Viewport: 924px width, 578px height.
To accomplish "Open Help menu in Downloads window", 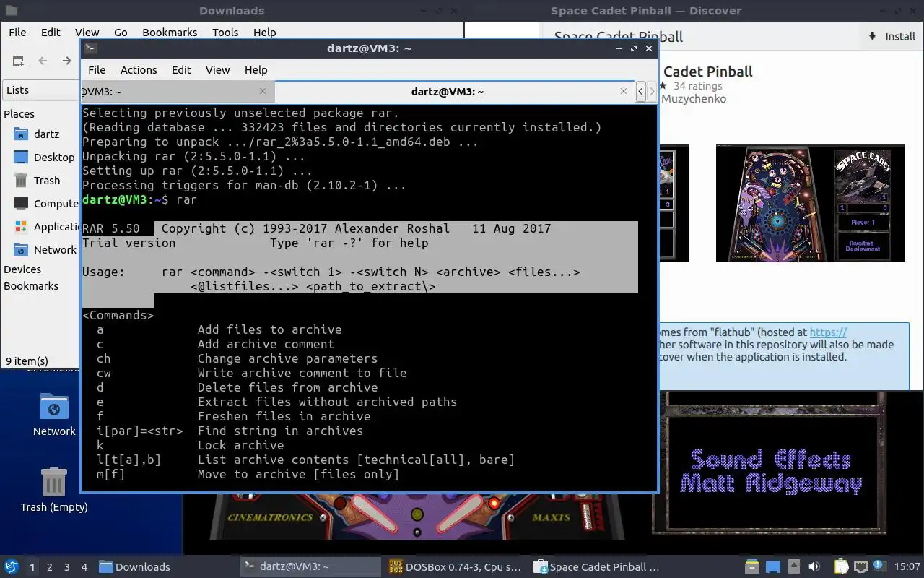I will click(x=264, y=33).
